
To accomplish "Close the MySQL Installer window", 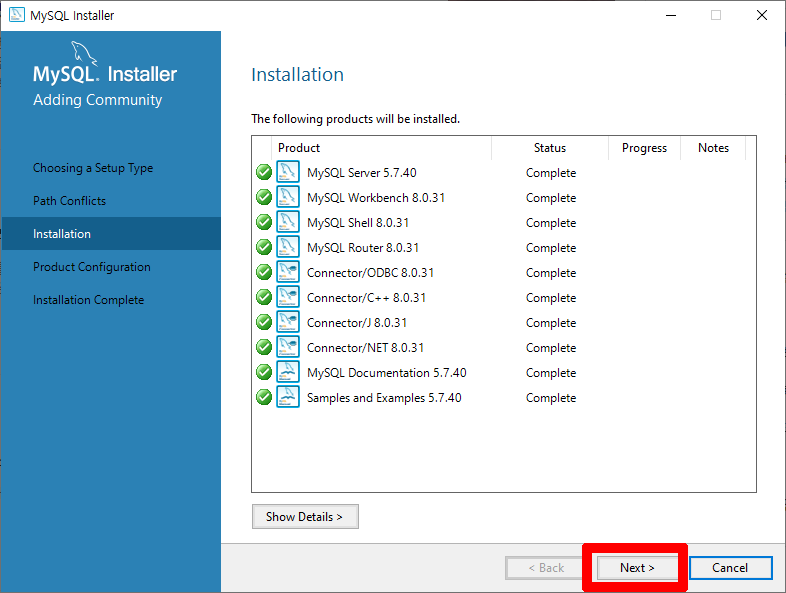I will 762,16.
